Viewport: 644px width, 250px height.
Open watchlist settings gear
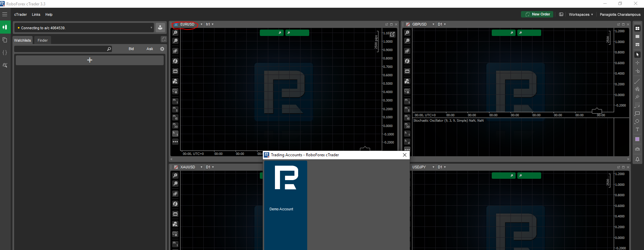click(162, 49)
